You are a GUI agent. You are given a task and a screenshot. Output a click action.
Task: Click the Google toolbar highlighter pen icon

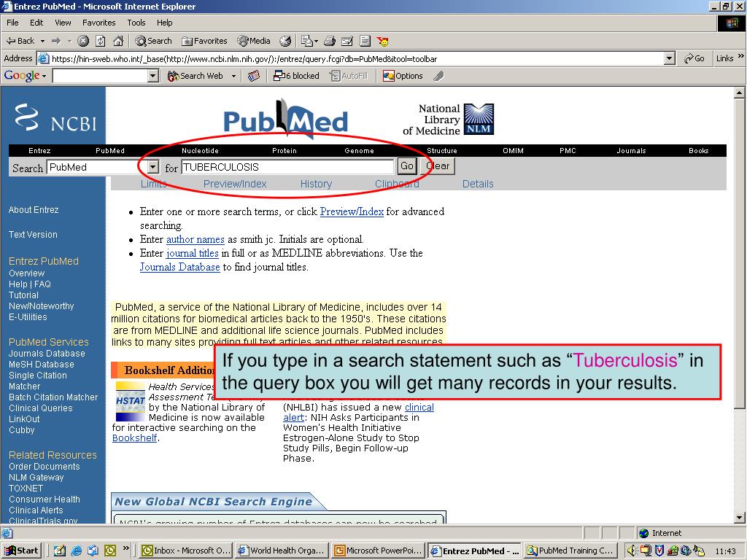(x=438, y=76)
